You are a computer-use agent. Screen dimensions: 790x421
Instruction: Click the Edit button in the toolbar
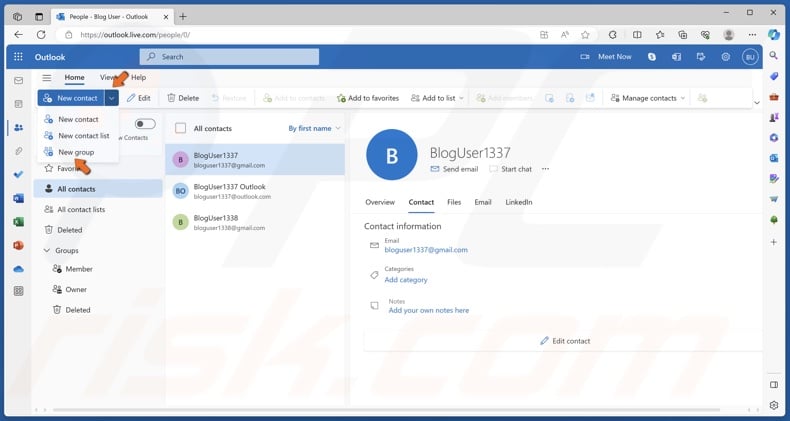click(139, 98)
